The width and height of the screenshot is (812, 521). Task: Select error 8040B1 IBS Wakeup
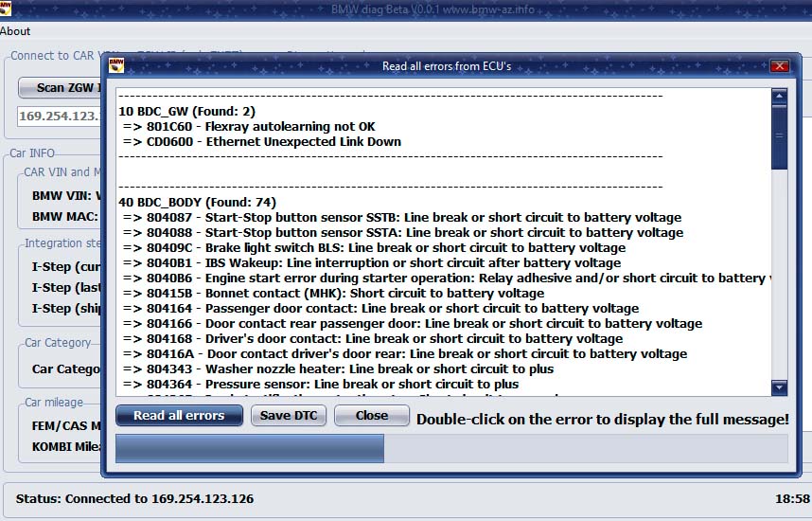(372, 262)
